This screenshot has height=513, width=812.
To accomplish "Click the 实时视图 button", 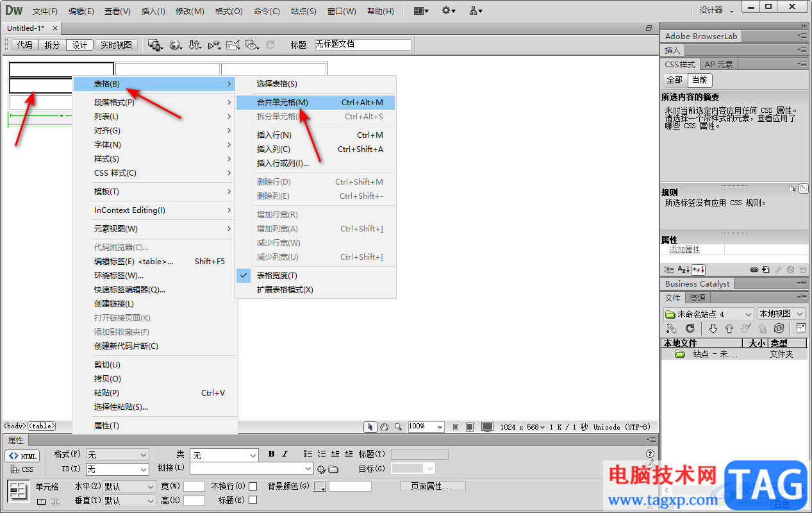I will tap(117, 45).
